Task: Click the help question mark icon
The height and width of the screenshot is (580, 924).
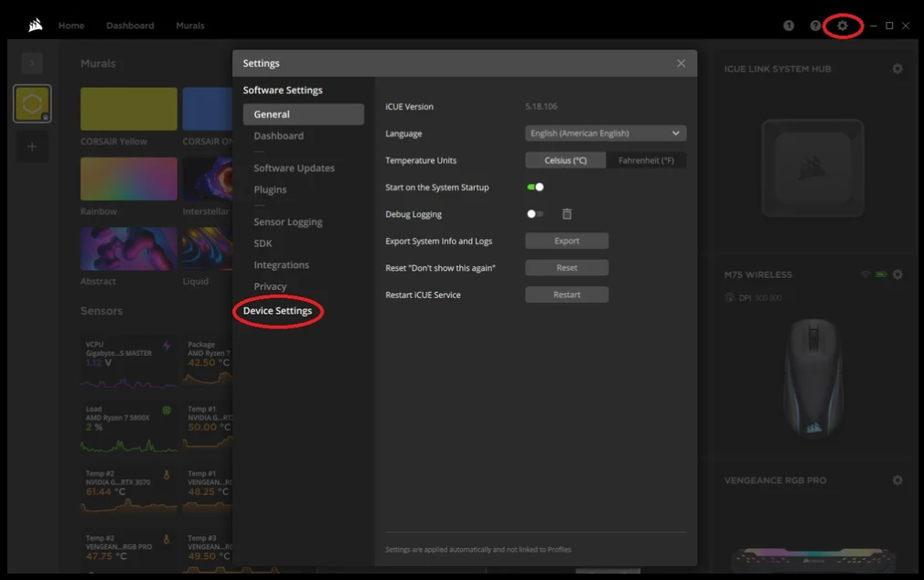Action: pyautogui.click(x=815, y=26)
